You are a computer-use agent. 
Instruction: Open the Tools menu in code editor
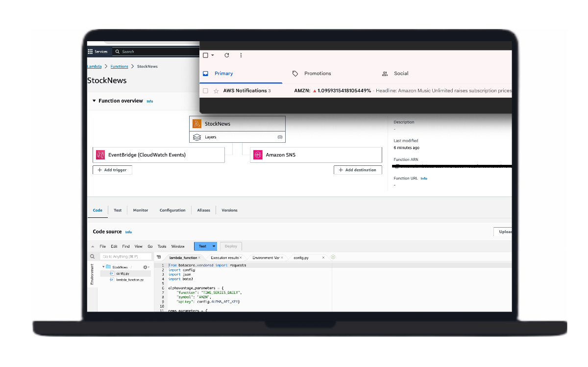162,246
